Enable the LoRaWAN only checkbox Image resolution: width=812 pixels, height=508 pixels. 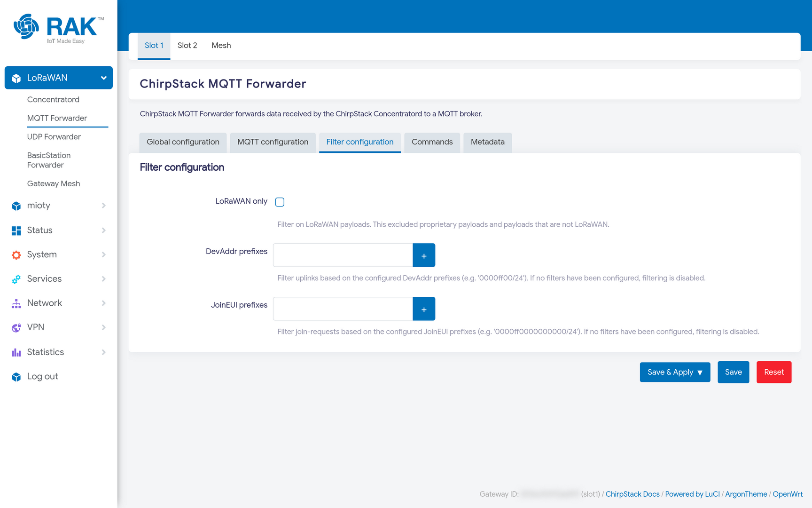(x=280, y=202)
